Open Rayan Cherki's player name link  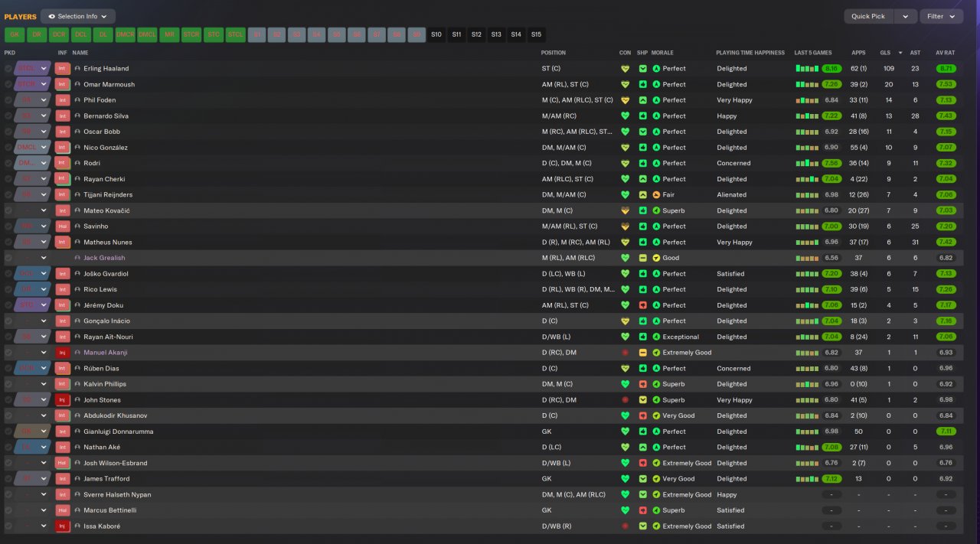tap(104, 179)
